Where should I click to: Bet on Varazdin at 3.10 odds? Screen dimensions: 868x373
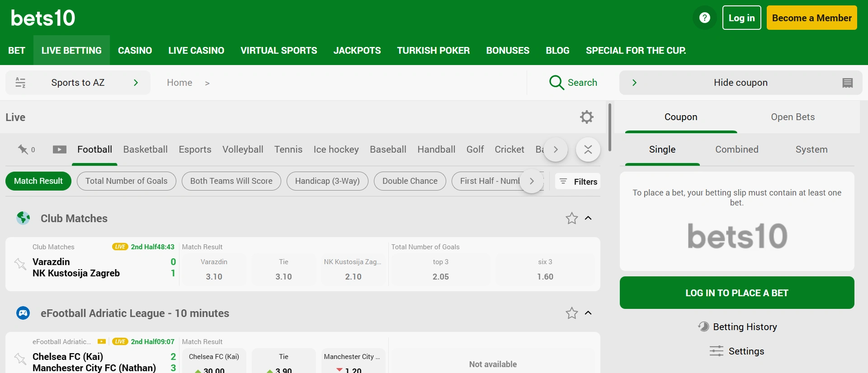214,270
